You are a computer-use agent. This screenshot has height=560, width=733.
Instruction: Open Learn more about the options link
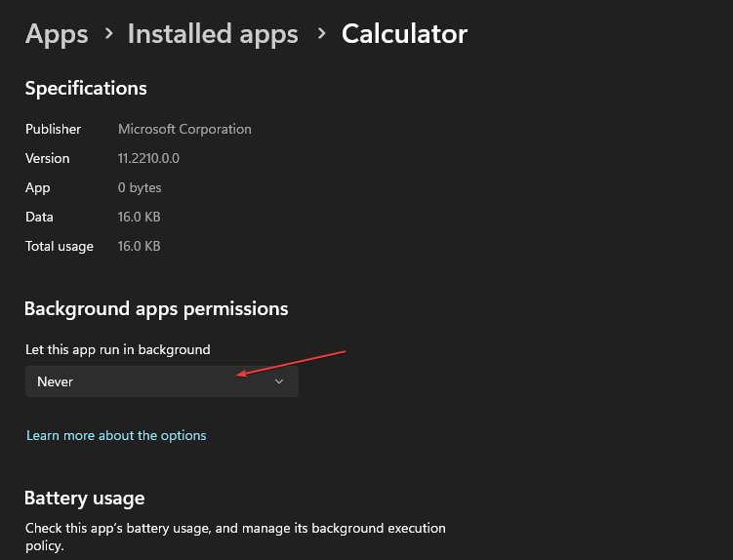pyautogui.click(x=116, y=435)
